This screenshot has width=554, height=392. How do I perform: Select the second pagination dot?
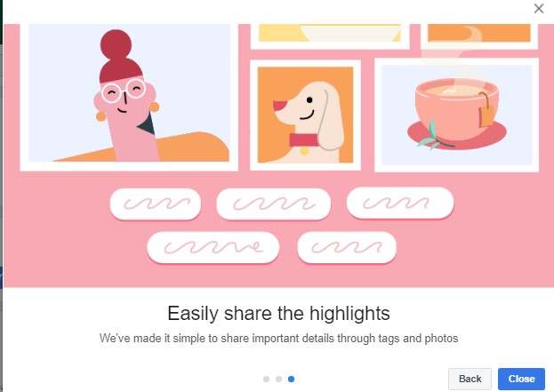pos(278,379)
